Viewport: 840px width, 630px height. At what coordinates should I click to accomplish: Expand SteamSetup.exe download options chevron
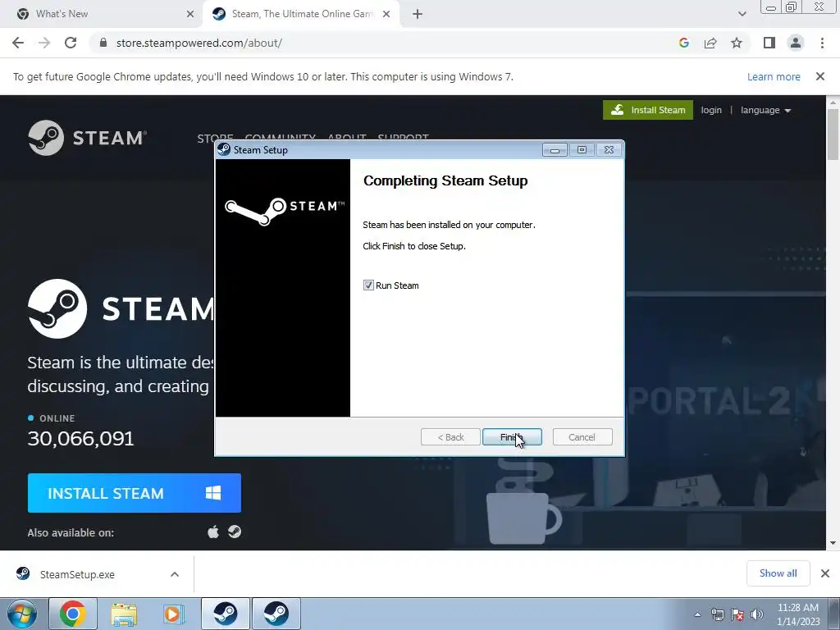tap(175, 574)
